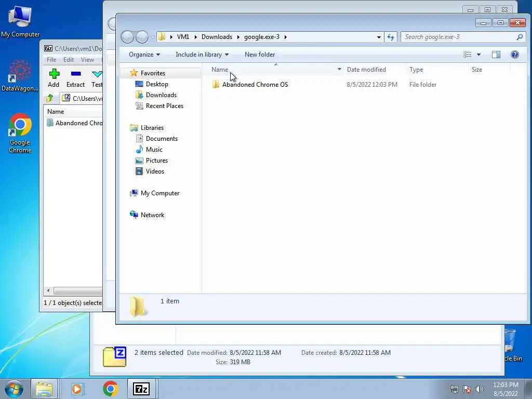Expand the address bar history dropdown
This screenshot has height=399, width=532.
pos(379,37)
